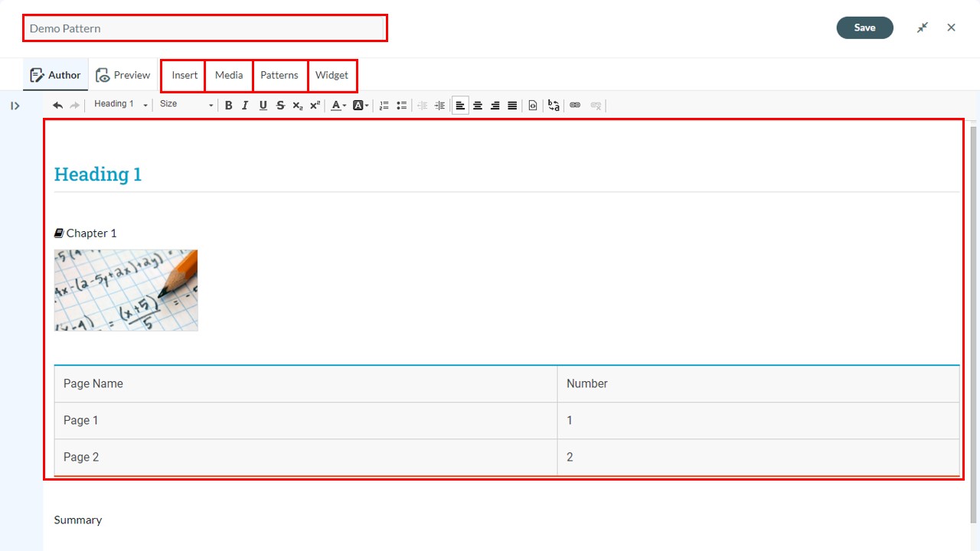
Task: Insert a numbered list
Action: click(x=384, y=106)
